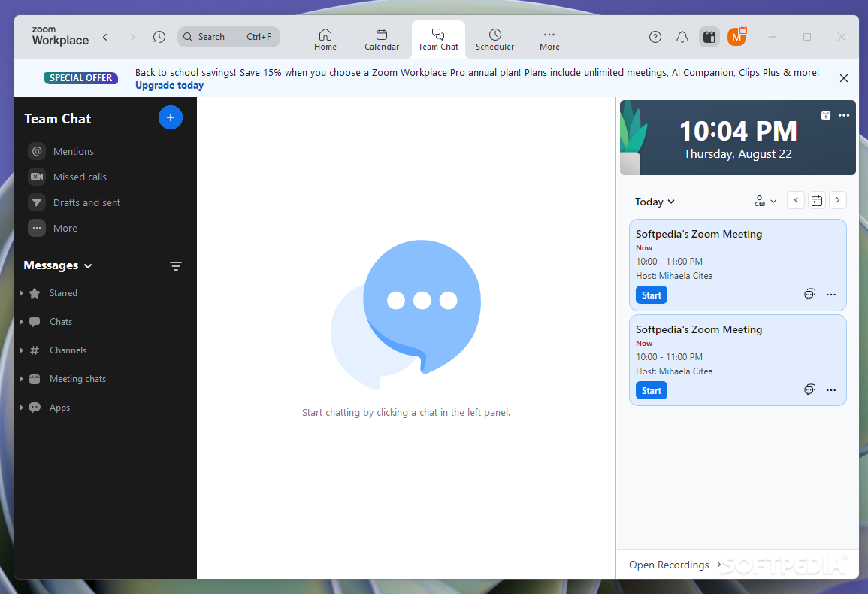Click the add calendar icon on clock banner
This screenshot has width=868, height=594.
coord(825,115)
